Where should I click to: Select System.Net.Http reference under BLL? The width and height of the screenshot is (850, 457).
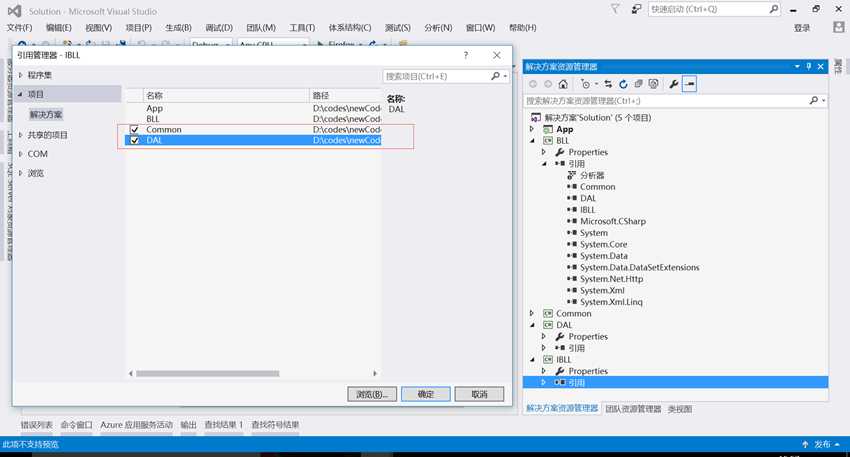point(611,279)
